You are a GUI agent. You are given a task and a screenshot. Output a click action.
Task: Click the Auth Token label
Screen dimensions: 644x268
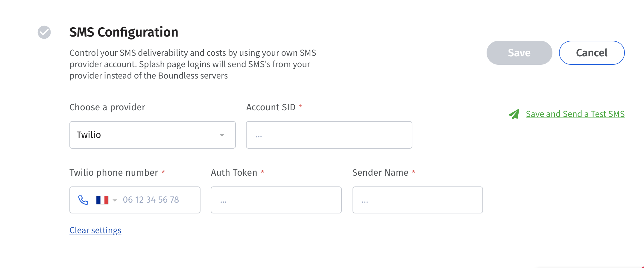pos(234,173)
